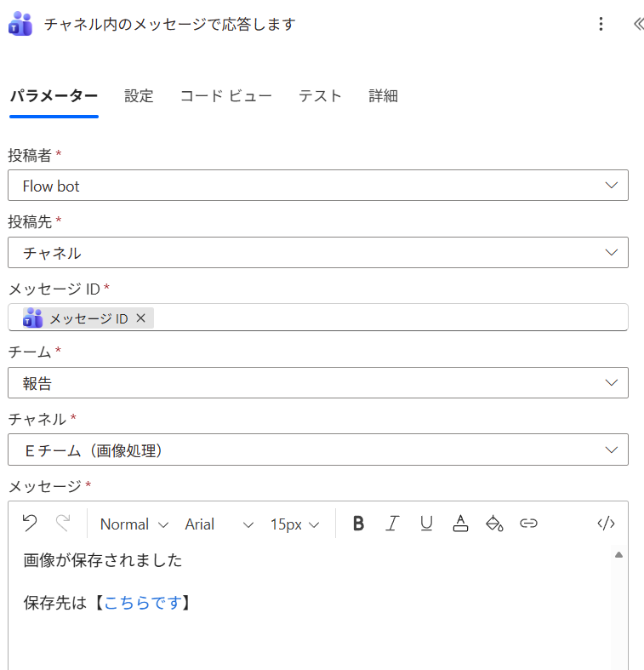
Task: Toggle bold formatting in the message editor
Action: coord(358,523)
